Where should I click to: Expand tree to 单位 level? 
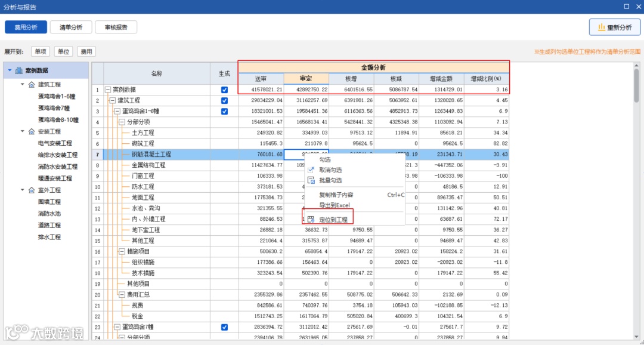click(63, 51)
